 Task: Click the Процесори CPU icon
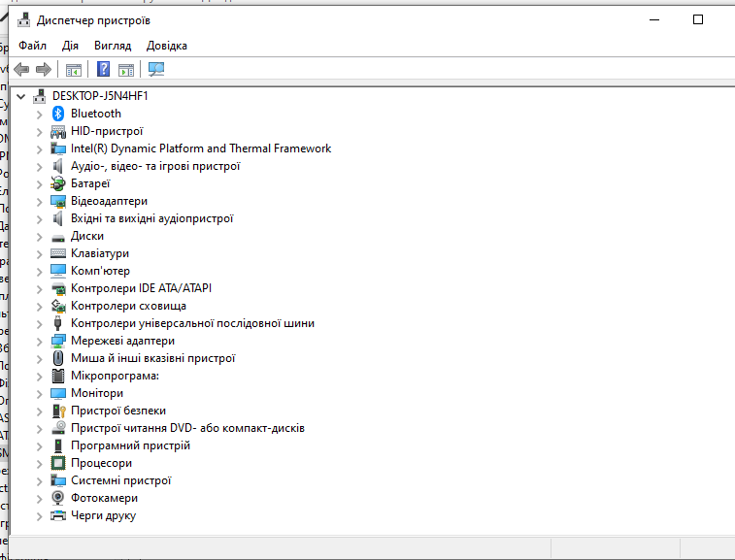point(58,464)
